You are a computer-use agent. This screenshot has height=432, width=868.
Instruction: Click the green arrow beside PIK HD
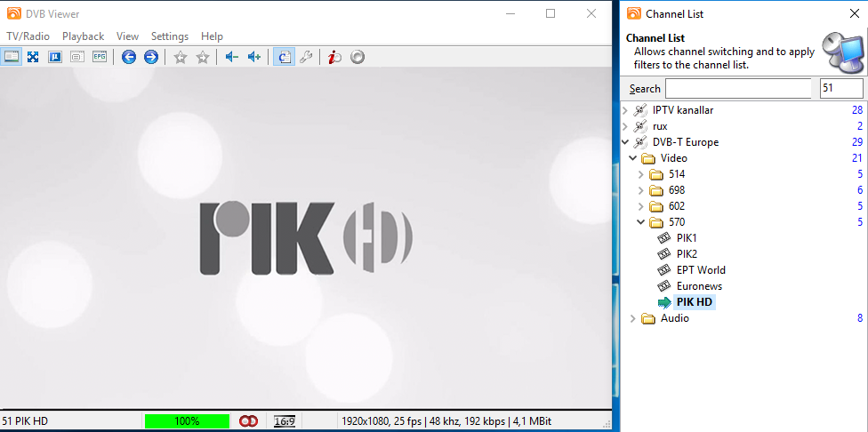664,302
